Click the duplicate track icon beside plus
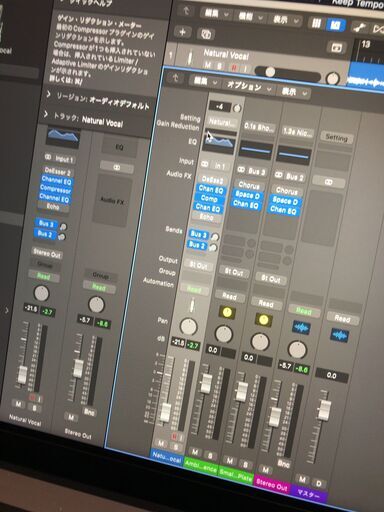Image resolution: width=384 pixels, height=512 pixels. click(x=206, y=34)
